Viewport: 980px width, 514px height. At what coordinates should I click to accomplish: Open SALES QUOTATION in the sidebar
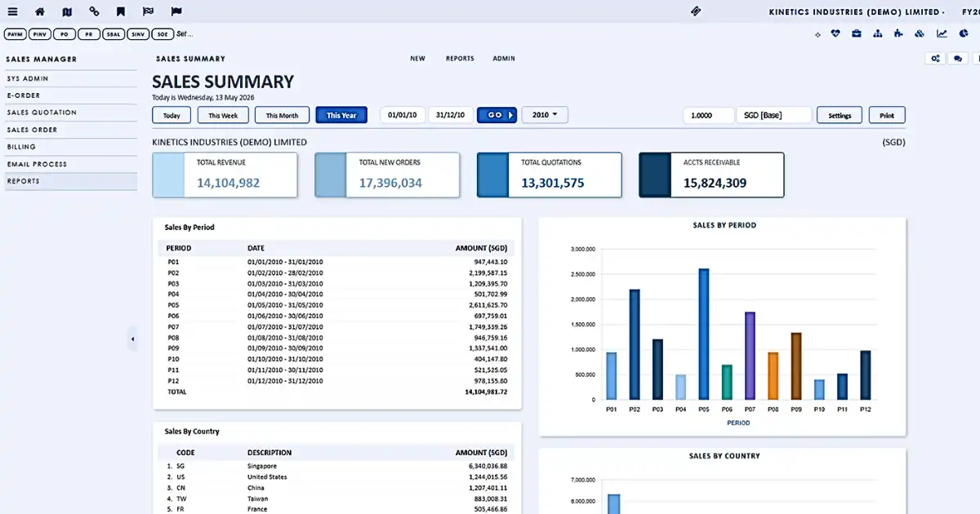pyautogui.click(x=70, y=113)
